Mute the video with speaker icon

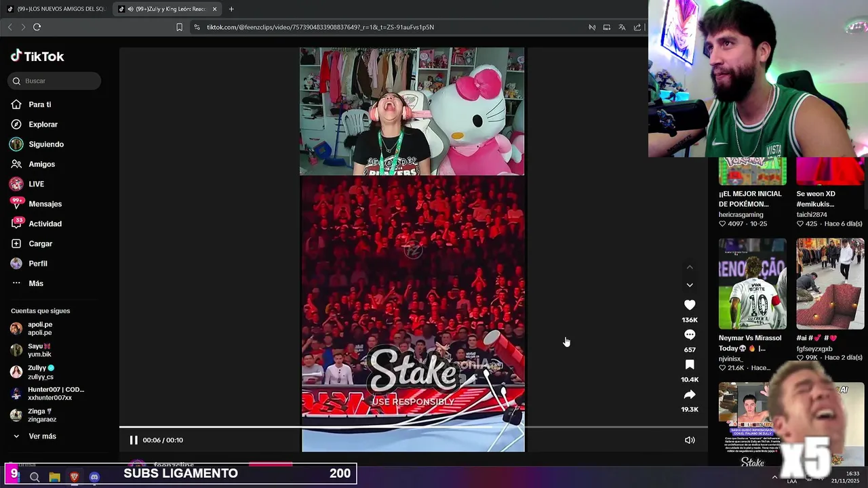point(690,440)
